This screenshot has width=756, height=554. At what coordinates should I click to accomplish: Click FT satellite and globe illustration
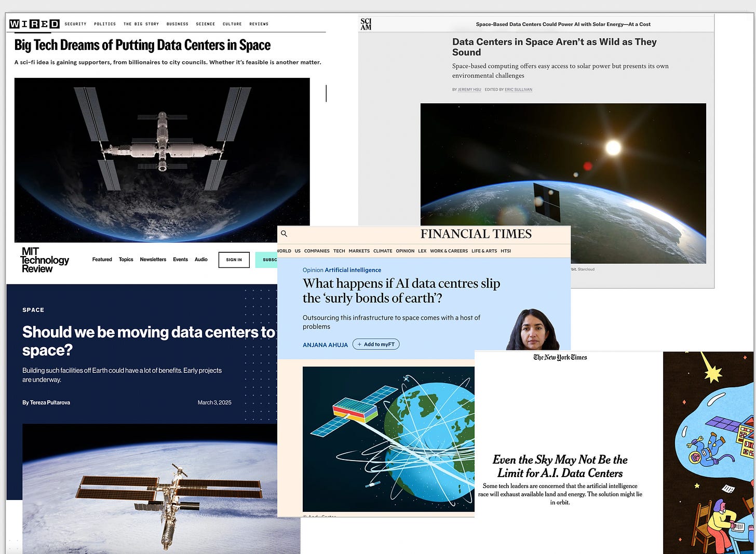coord(388,439)
